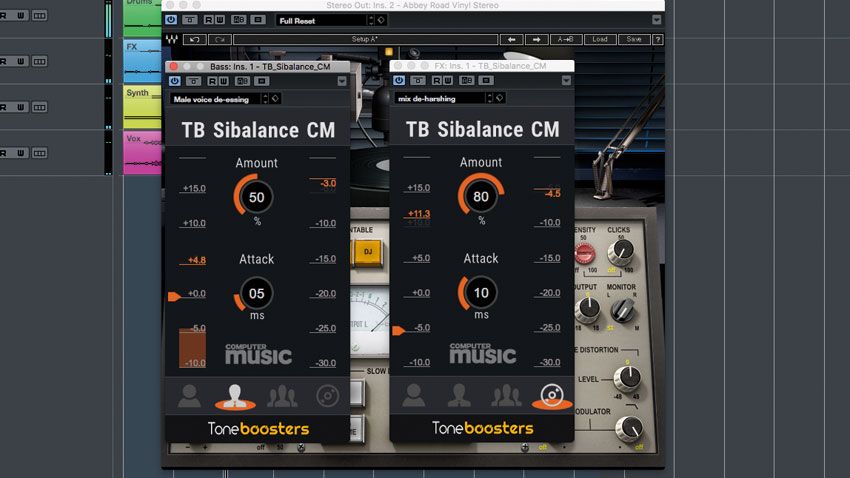Open the Setup A preset bar in Waves toolbar

(x=365, y=40)
